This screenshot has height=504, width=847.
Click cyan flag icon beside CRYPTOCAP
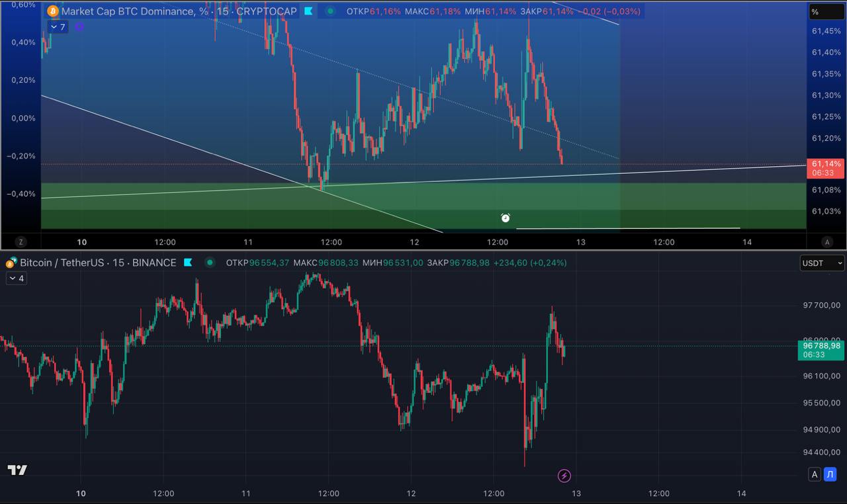coord(308,11)
